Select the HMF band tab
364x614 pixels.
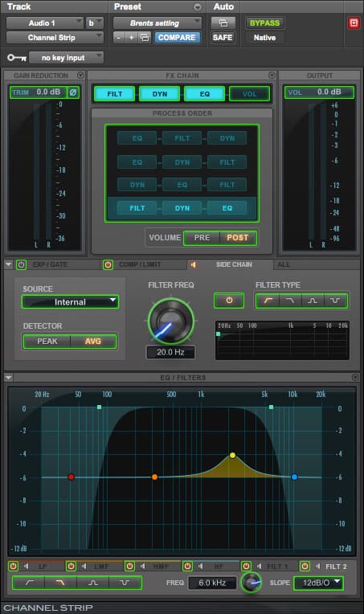(x=161, y=567)
